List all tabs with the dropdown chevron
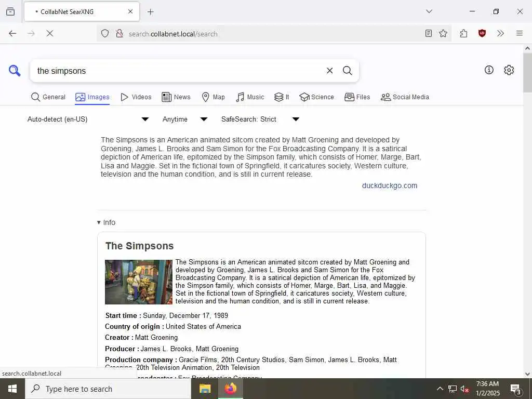Viewport: 532px width, 399px height. (429, 11)
